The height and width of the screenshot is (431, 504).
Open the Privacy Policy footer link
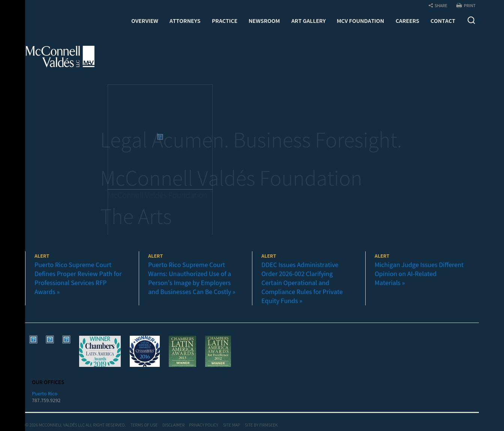click(x=203, y=425)
